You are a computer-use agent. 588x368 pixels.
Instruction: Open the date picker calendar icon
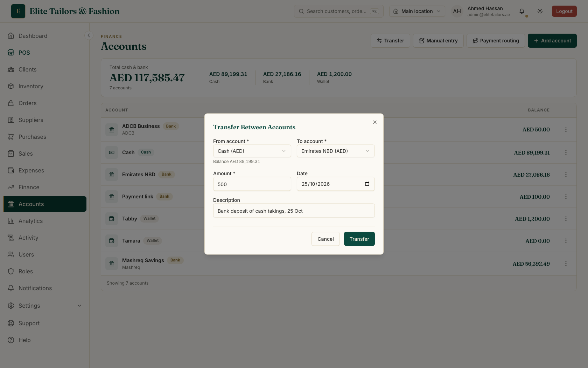click(367, 184)
